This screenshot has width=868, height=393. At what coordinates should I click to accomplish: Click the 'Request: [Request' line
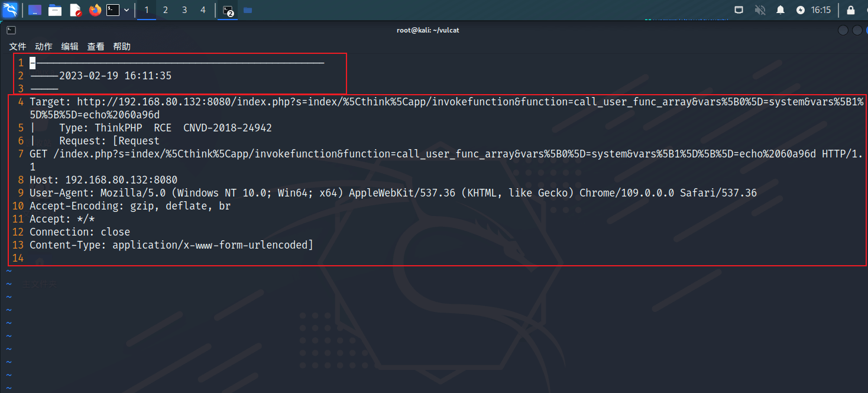click(x=109, y=141)
